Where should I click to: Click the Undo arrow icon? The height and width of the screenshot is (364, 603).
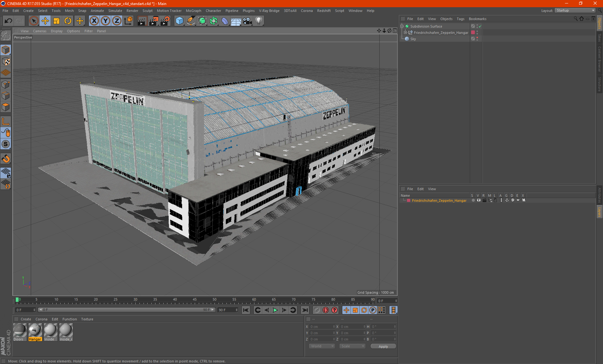(x=8, y=21)
